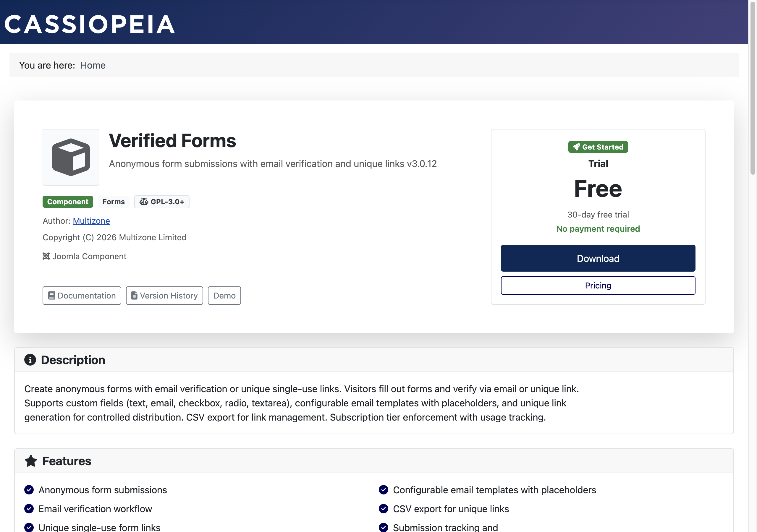Screen dimensions: 757x532
Task: Open the Pricing page
Action: point(598,285)
